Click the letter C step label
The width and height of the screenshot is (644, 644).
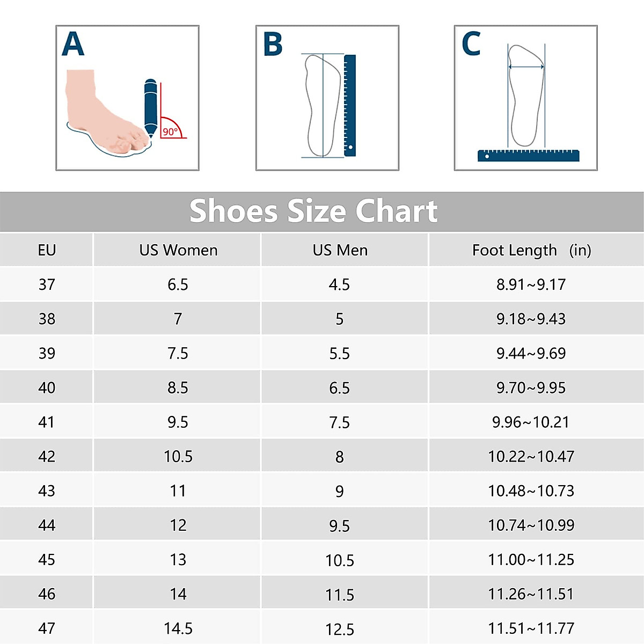471,44
